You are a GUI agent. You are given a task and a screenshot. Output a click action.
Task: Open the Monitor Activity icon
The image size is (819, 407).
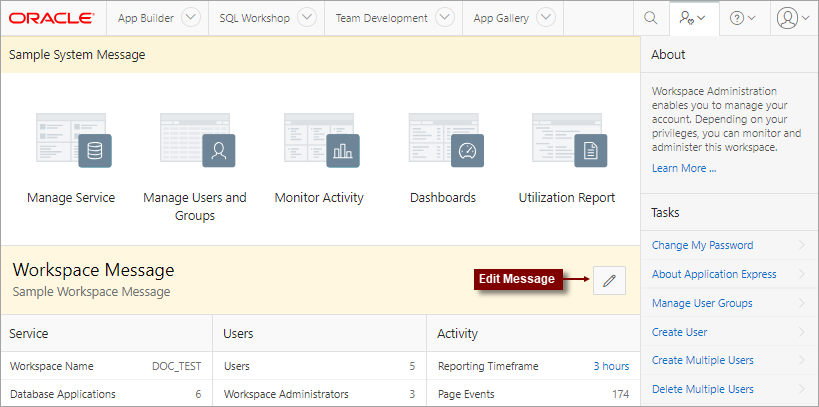321,140
